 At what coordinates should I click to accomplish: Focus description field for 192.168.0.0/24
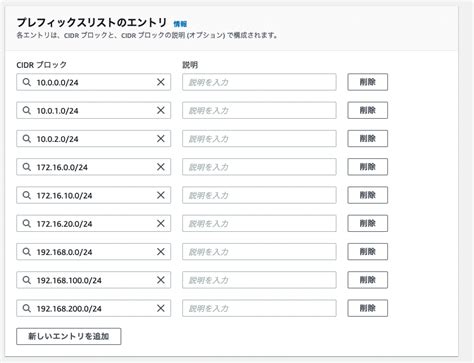[x=259, y=252]
